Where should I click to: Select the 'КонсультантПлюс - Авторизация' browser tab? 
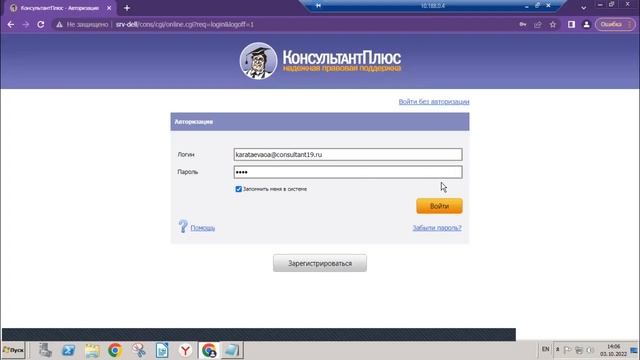coord(60,8)
